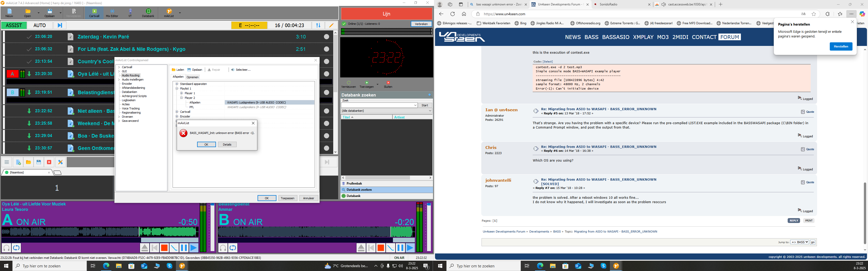
Task: Open the (Alle databanken) dropdown
Action: (x=386, y=111)
